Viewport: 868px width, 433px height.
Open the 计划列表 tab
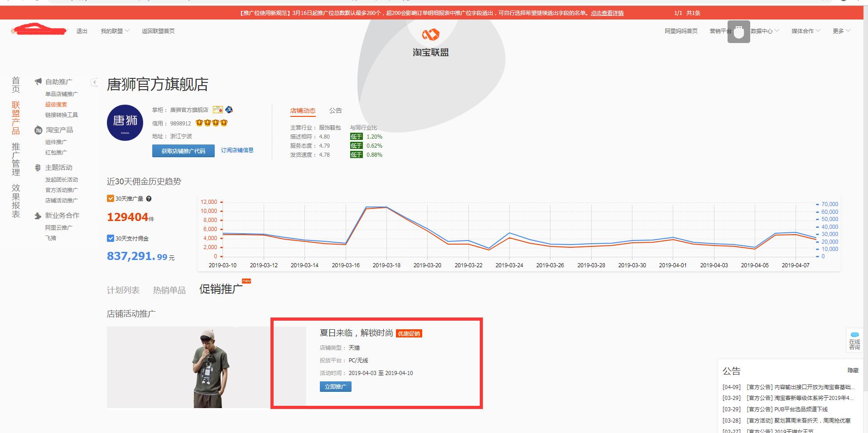tap(123, 290)
